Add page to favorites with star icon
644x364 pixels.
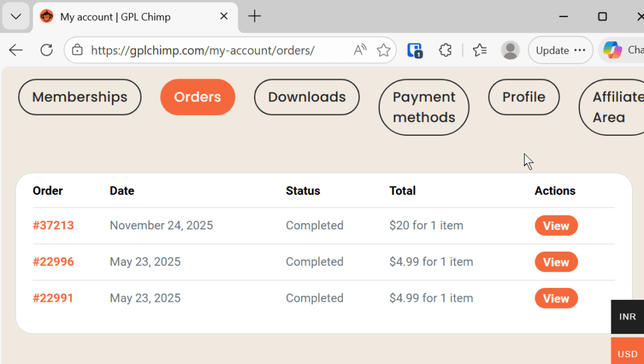383,50
